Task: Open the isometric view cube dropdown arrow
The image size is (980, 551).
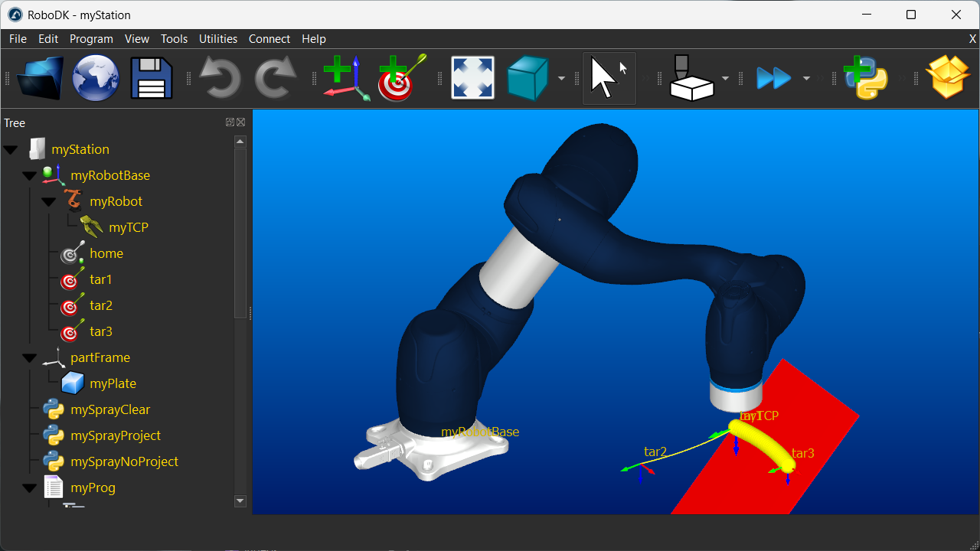Action: point(561,78)
